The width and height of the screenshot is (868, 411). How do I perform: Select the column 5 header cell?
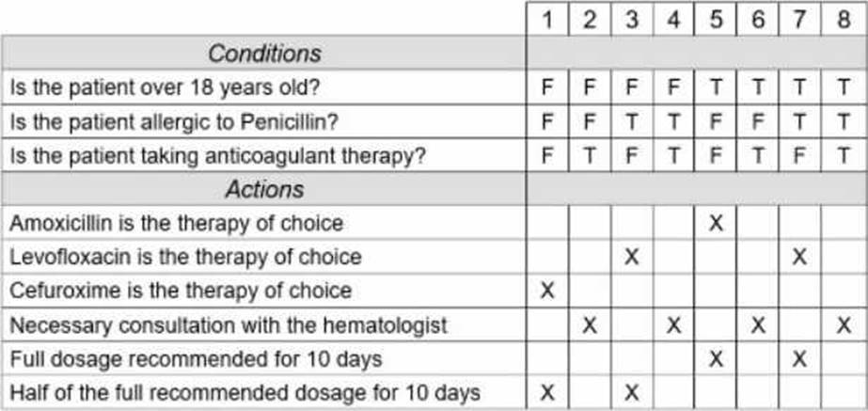(x=717, y=20)
